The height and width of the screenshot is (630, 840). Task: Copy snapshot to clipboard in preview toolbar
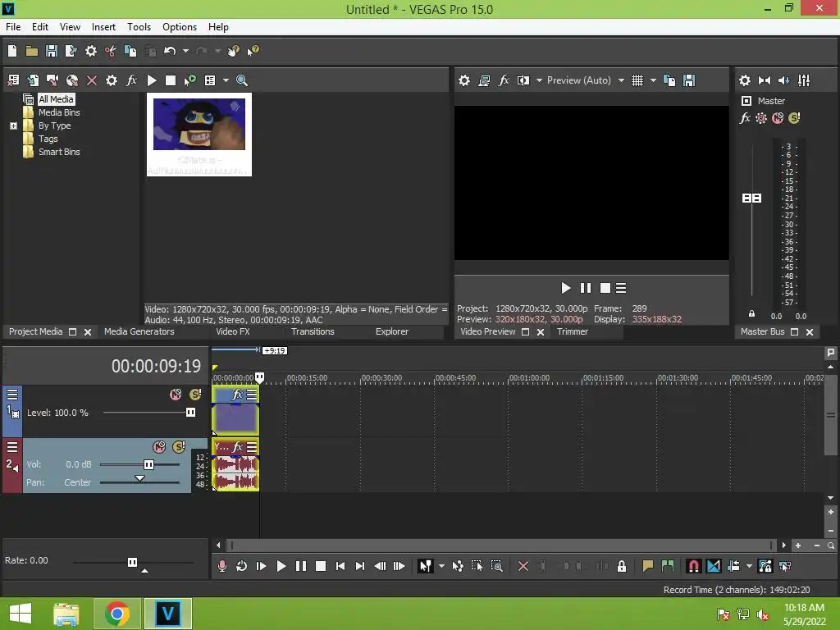669,80
